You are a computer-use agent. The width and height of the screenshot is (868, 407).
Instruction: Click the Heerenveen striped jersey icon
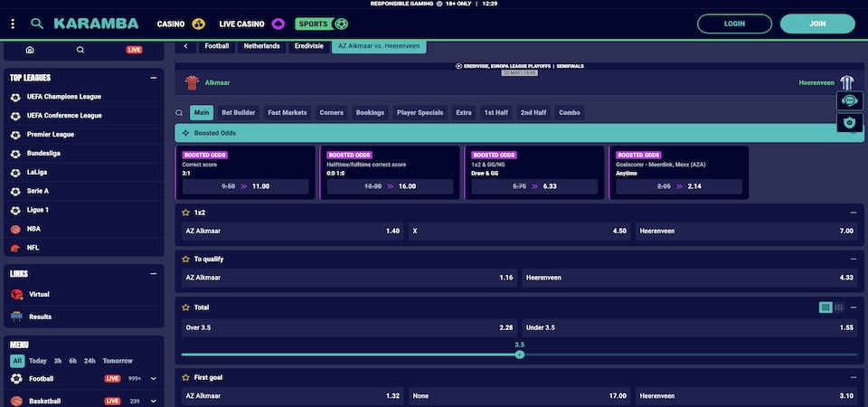(847, 82)
